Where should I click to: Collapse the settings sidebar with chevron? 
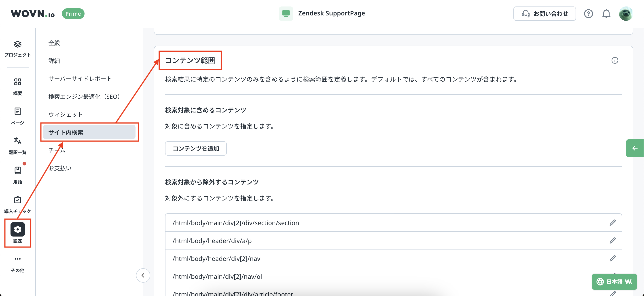[x=143, y=275]
